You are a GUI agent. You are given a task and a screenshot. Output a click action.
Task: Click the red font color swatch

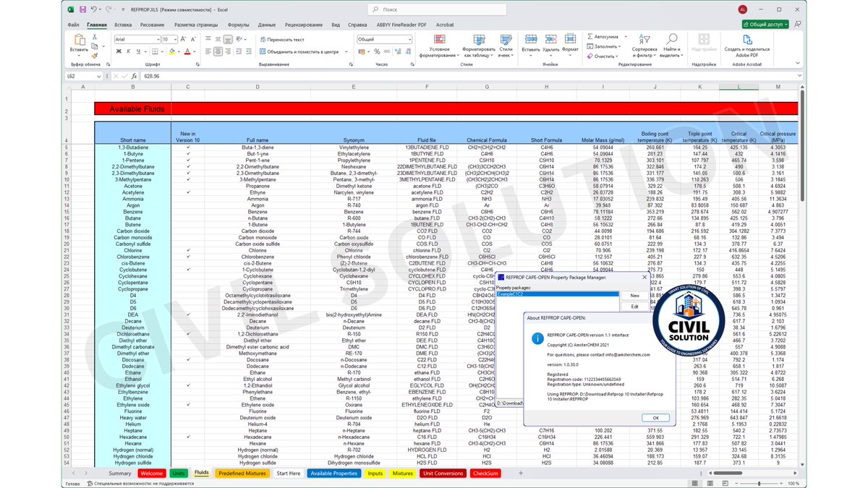coord(187,52)
